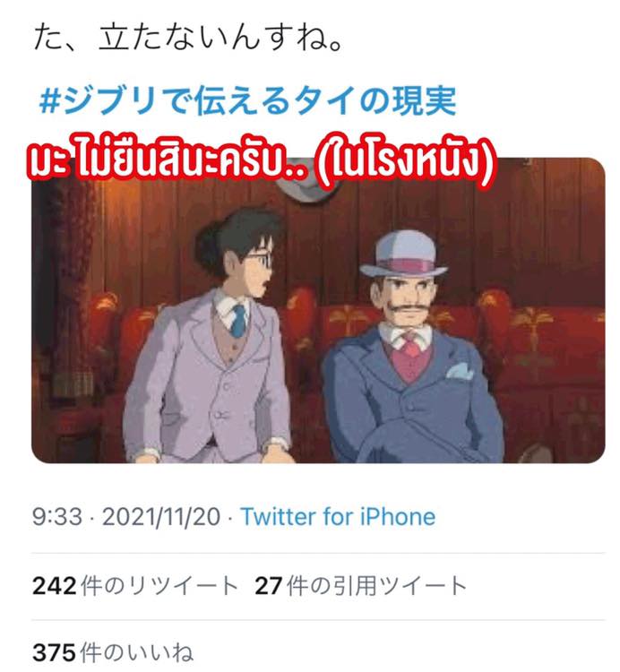Click the light blue pocket square
The width and height of the screenshot is (620, 672).
pos(461,371)
